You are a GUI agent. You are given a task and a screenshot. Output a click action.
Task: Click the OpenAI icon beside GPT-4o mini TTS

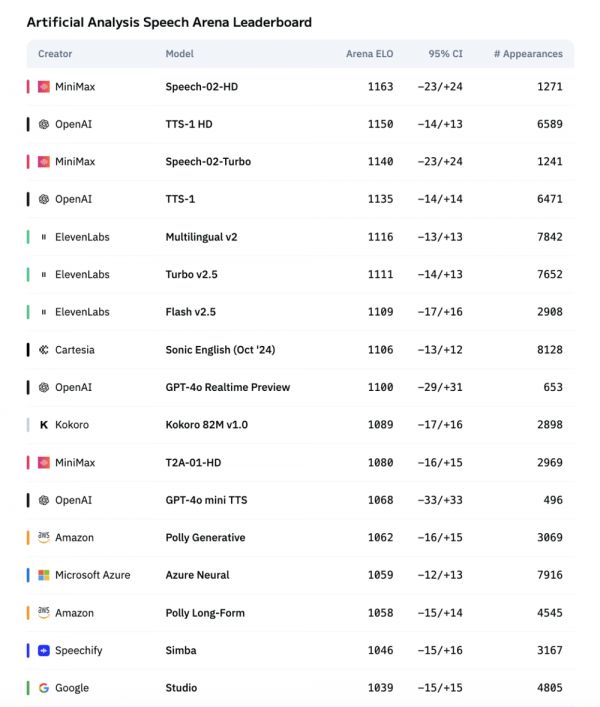pyautogui.click(x=44, y=500)
